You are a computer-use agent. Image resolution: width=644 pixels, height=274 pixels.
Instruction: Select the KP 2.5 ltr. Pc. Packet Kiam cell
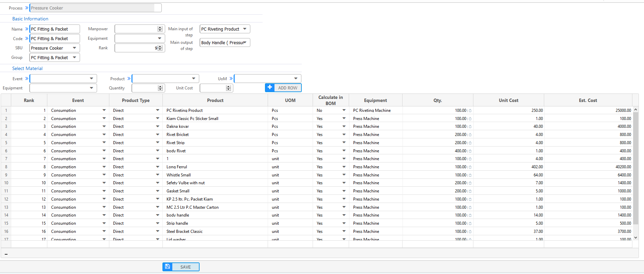point(215,199)
